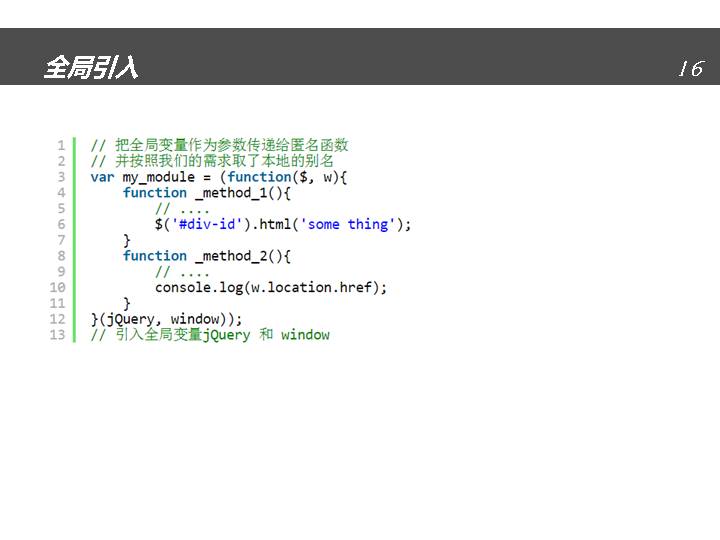Click line number 10 in gutter
The height and width of the screenshot is (540, 720).
57,287
